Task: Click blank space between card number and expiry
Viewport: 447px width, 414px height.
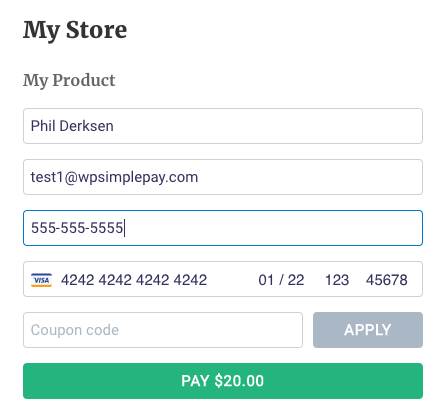Action: (233, 280)
